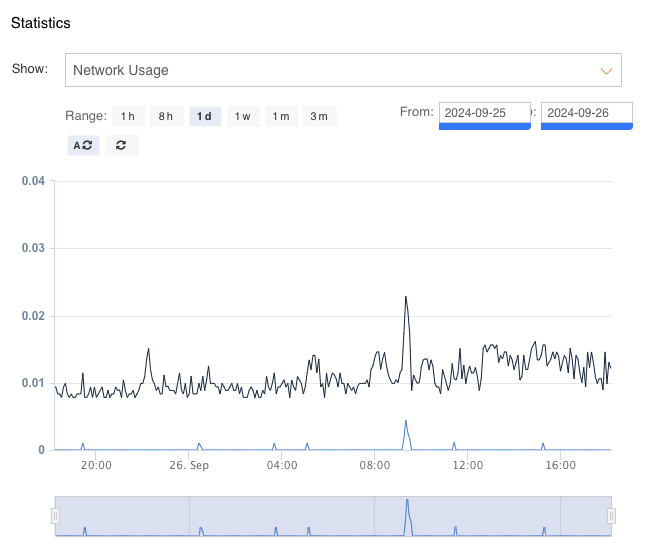Select the 1 d range

[x=204, y=116]
